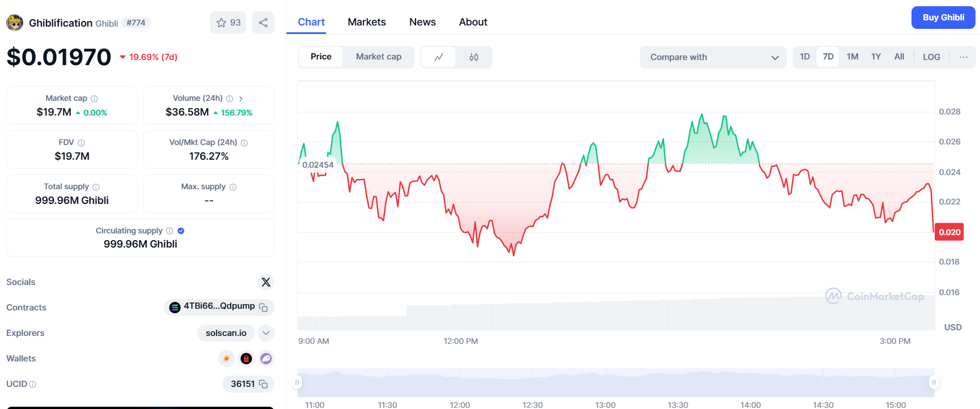980x409 pixels.
Task: Open the News tab
Action: click(422, 22)
